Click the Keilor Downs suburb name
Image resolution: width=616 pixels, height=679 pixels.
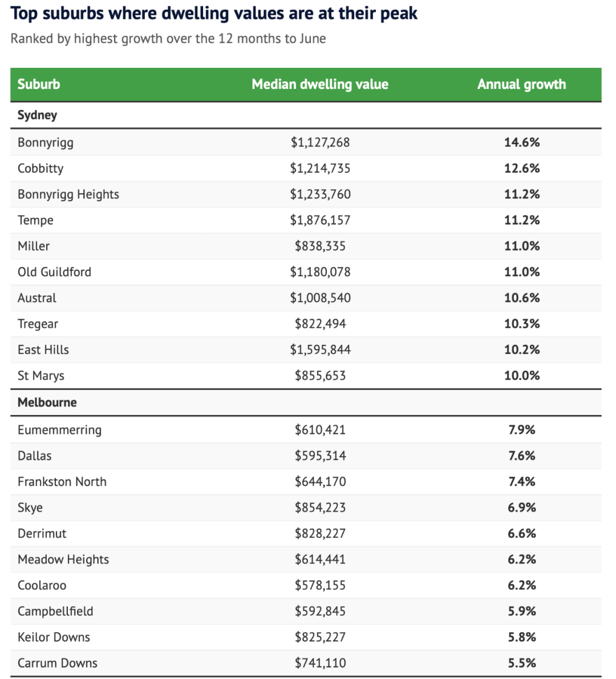54,637
